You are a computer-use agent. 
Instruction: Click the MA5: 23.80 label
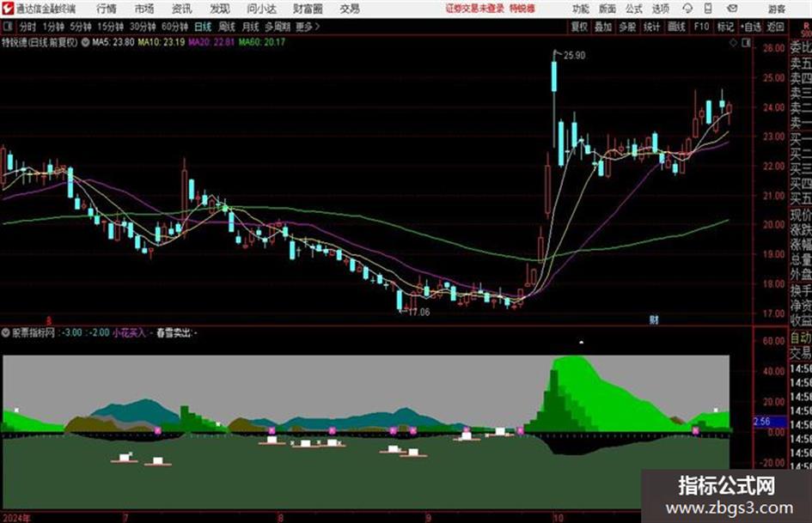point(113,42)
